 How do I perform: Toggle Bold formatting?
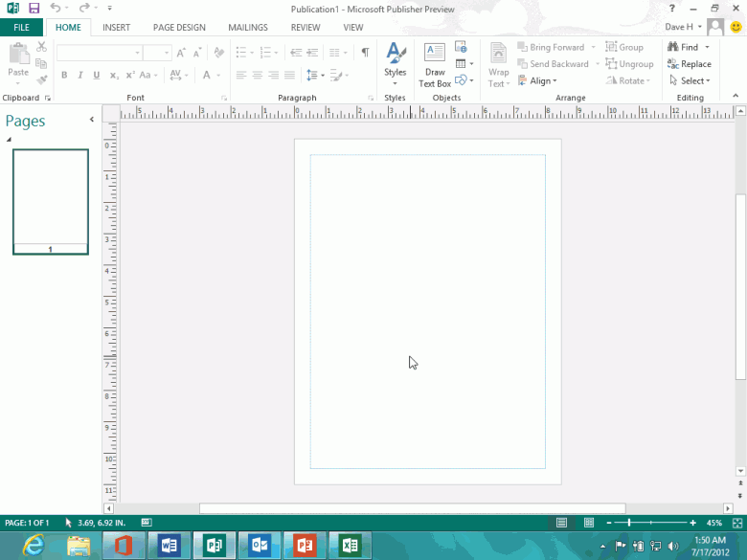point(64,76)
